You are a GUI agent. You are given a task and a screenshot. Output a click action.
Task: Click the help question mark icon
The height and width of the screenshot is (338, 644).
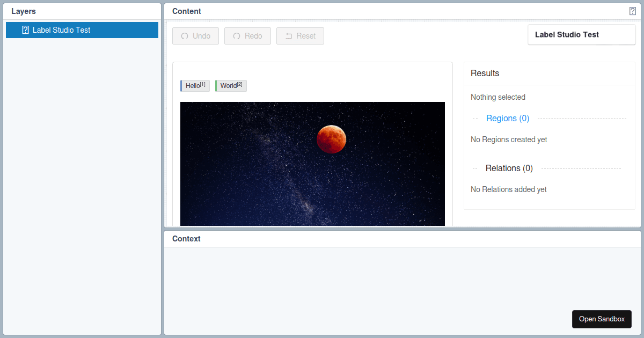click(x=633, y=10)
